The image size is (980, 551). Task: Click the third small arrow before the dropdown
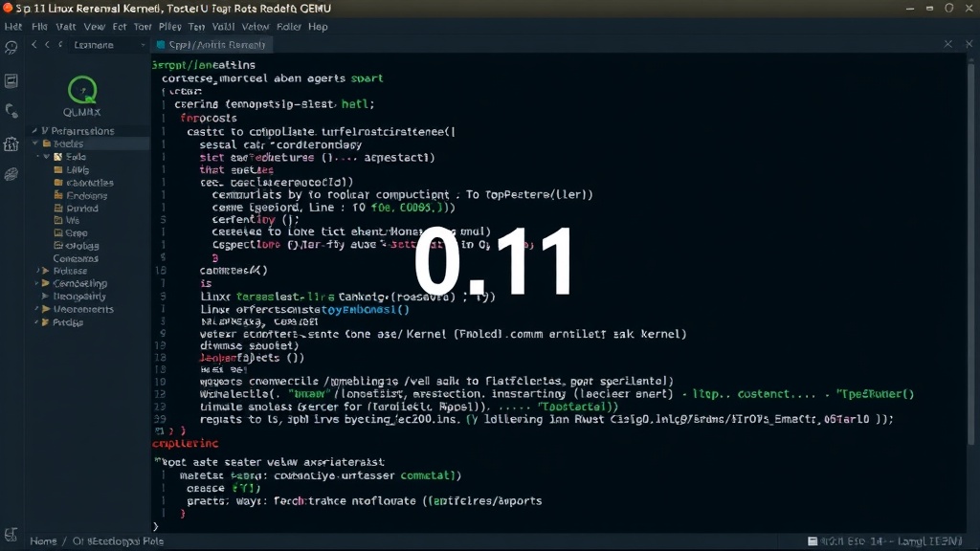[60, 44]
